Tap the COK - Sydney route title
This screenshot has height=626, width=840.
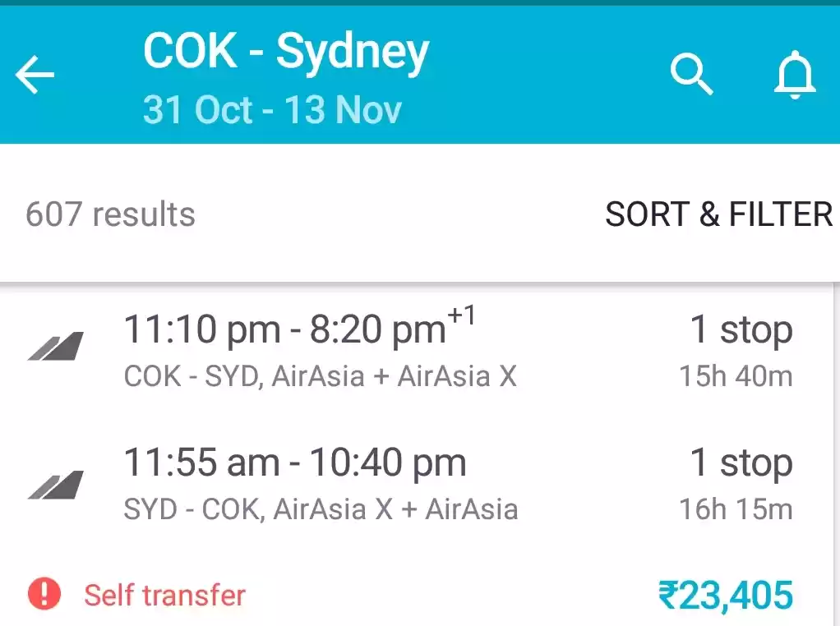285,51
